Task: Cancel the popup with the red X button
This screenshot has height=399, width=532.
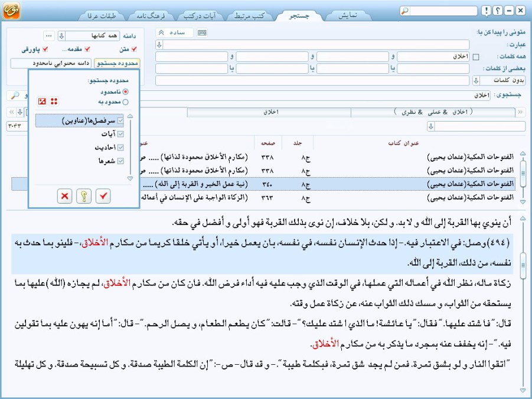Action: pyautogui.click(x=64, y=196)
